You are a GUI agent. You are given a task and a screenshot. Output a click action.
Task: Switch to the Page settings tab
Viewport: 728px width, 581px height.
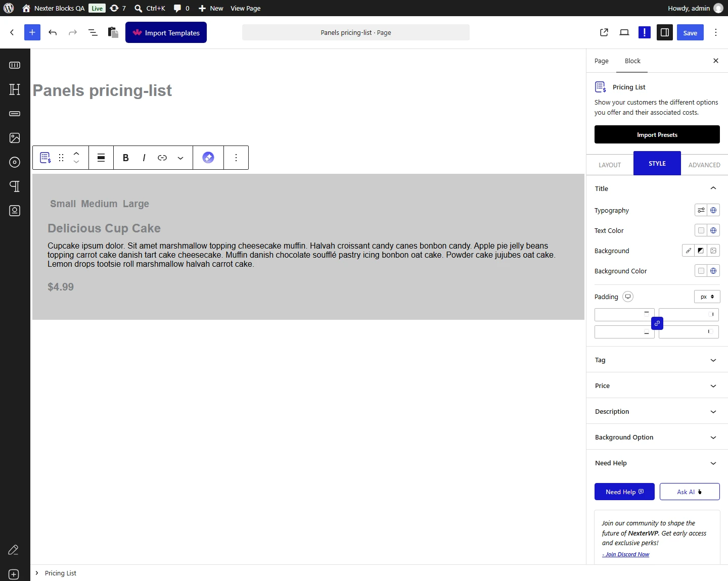click(602, 61)
